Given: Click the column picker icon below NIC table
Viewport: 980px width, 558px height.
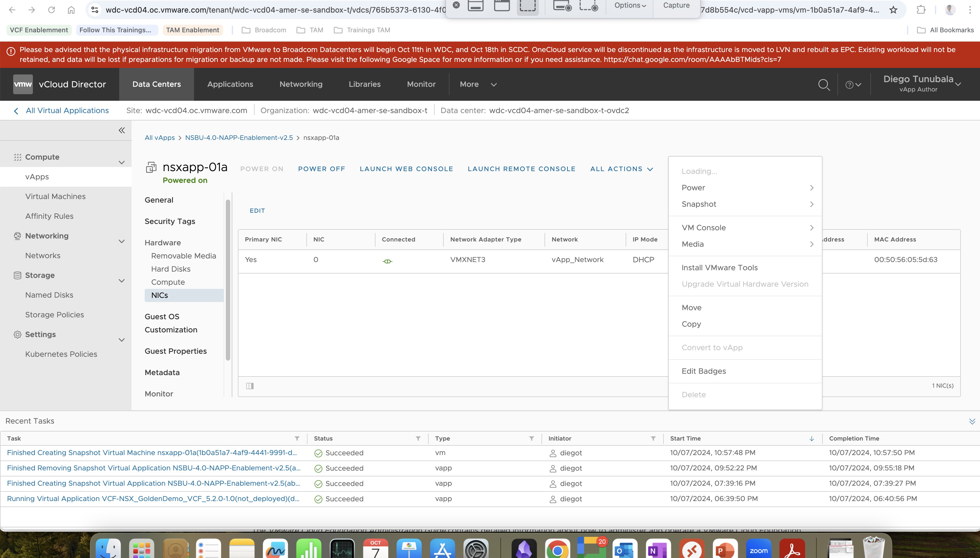Looking at the screenshot, I should click(x=250, y=386).
